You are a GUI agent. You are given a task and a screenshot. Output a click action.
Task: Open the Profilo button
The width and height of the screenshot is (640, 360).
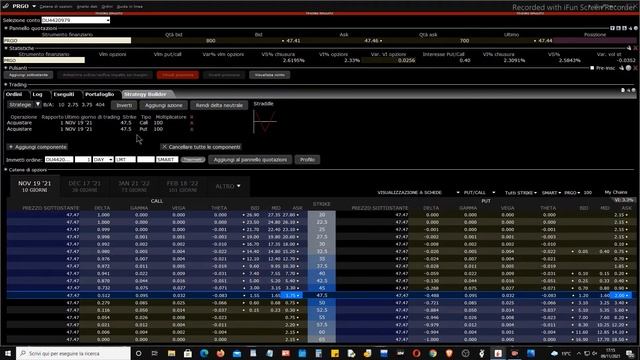click(307, 160)
